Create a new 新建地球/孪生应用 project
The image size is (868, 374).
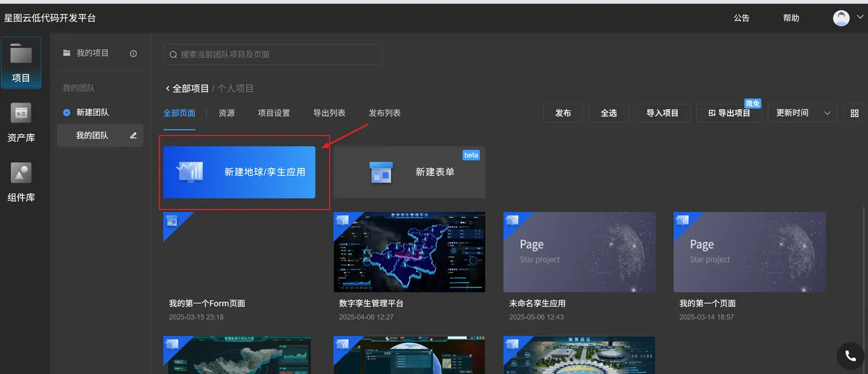239,172
